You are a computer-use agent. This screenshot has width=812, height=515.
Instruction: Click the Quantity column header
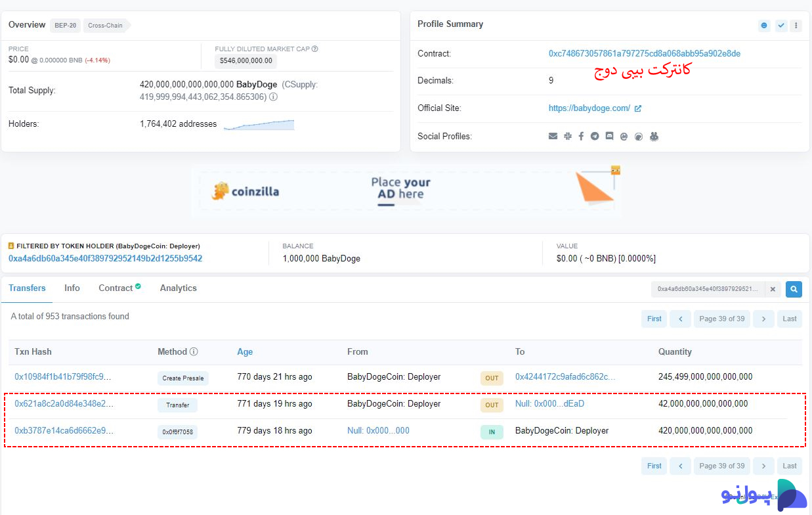click(x=675, y=351)
